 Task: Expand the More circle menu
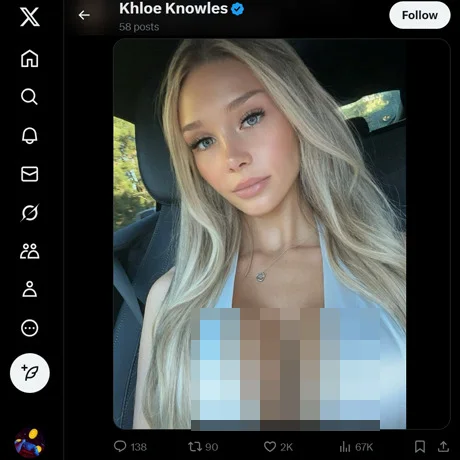coord(30,328)
